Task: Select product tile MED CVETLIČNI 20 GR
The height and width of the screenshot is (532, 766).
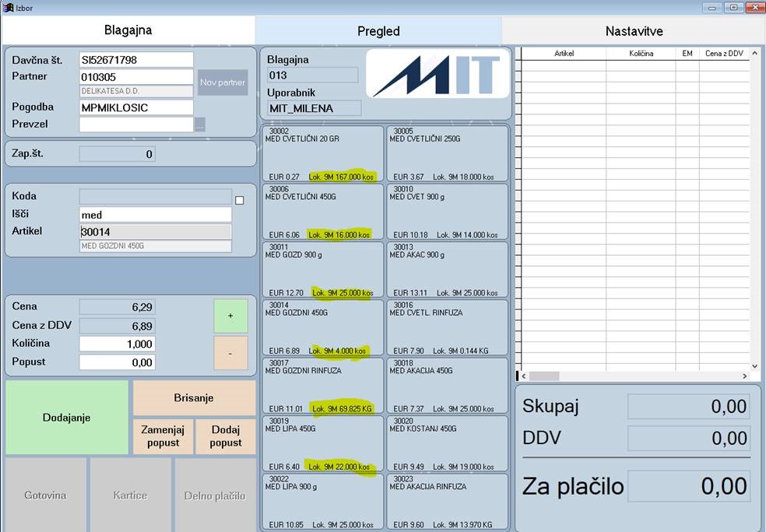Action: click(x=323, y=154)
